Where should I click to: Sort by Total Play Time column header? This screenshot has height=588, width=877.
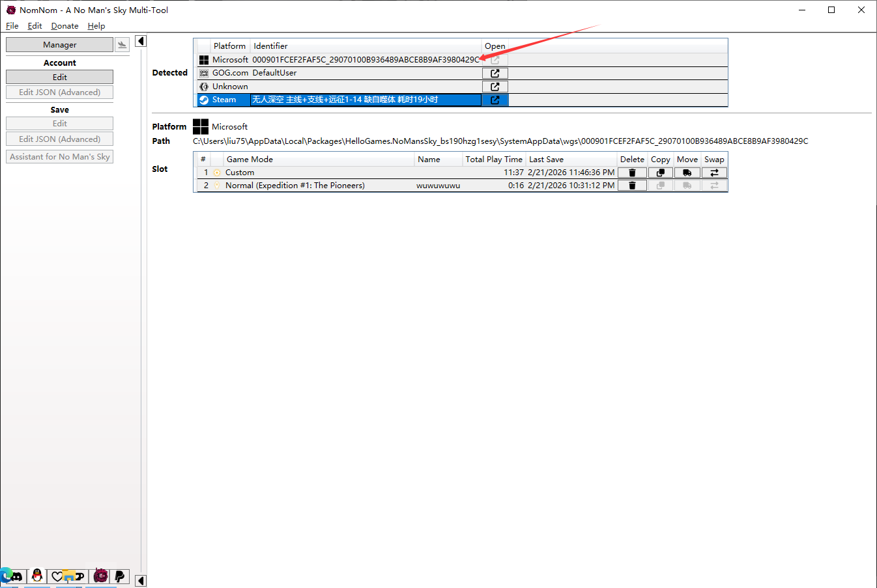[493, 160]
